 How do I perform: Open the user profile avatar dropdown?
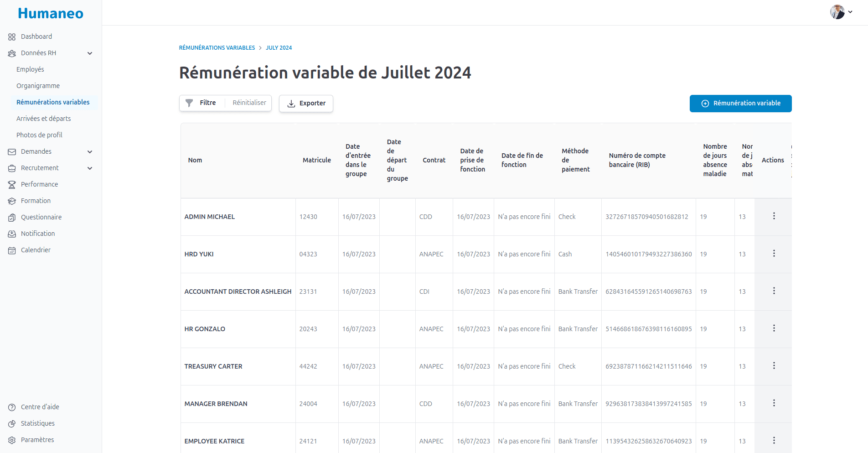pyautogui.click(x=841, y=12)
